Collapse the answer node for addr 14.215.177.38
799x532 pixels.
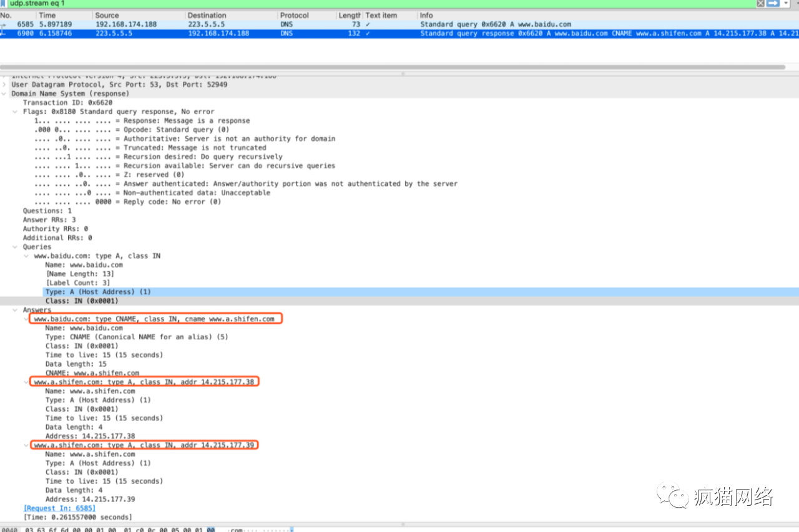point(27,382)
